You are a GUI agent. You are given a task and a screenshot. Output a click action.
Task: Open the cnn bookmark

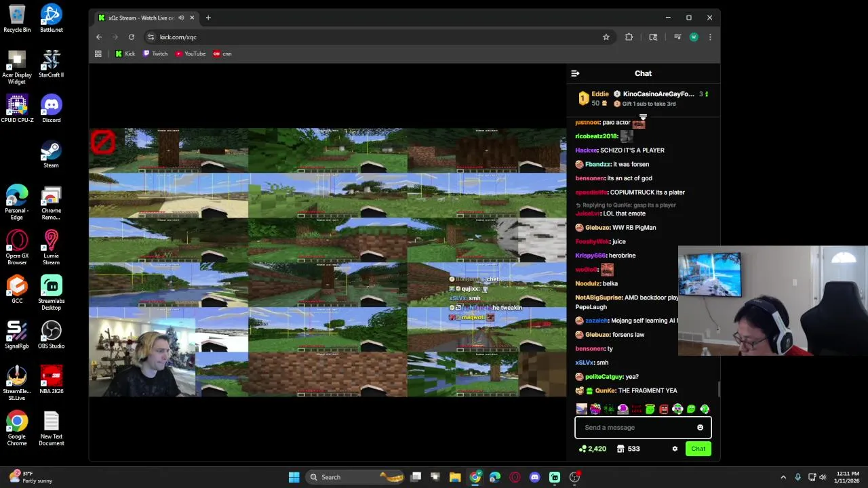222,54
